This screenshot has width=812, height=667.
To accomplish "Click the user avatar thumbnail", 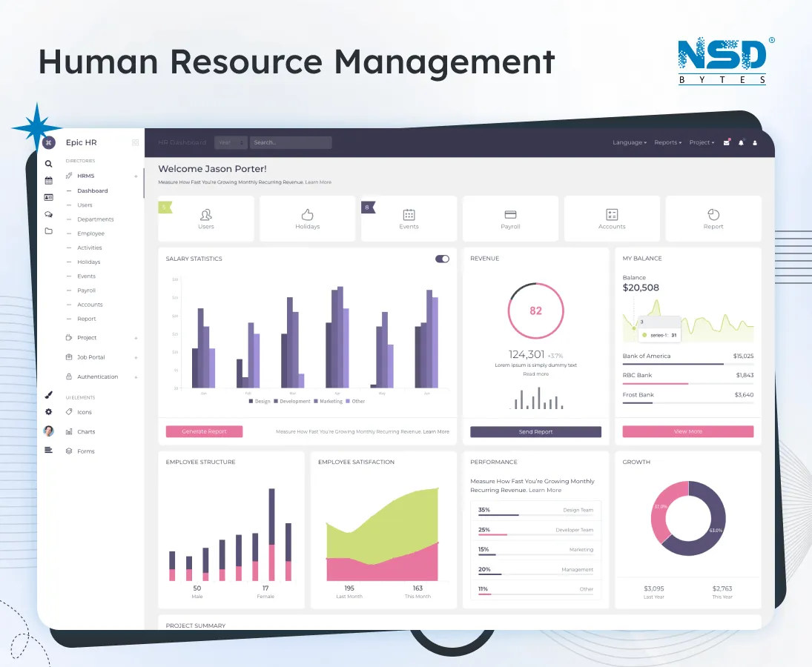I will click(49, 431).
